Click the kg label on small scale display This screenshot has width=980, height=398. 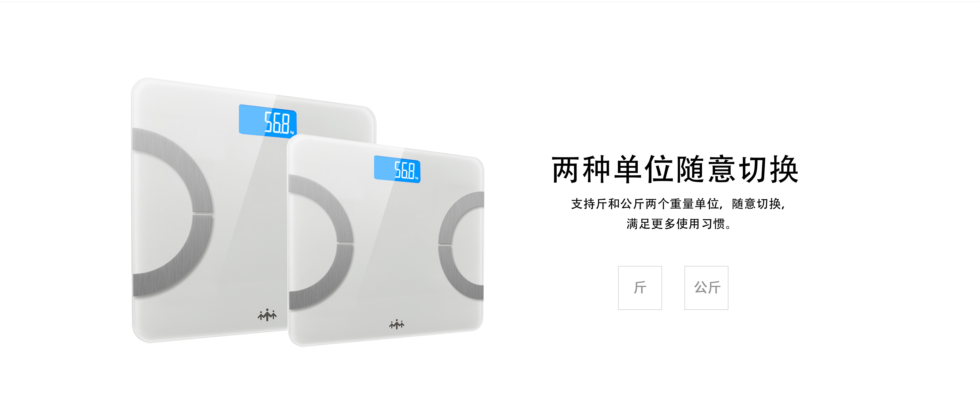tap(417, 178)
